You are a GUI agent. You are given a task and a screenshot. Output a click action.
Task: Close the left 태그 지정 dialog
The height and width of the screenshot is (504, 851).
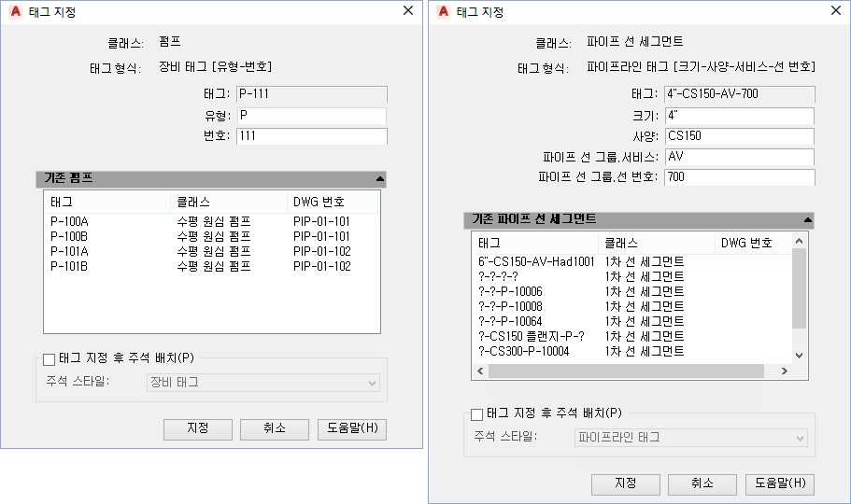pyautogui.click(x=407, y=11)
